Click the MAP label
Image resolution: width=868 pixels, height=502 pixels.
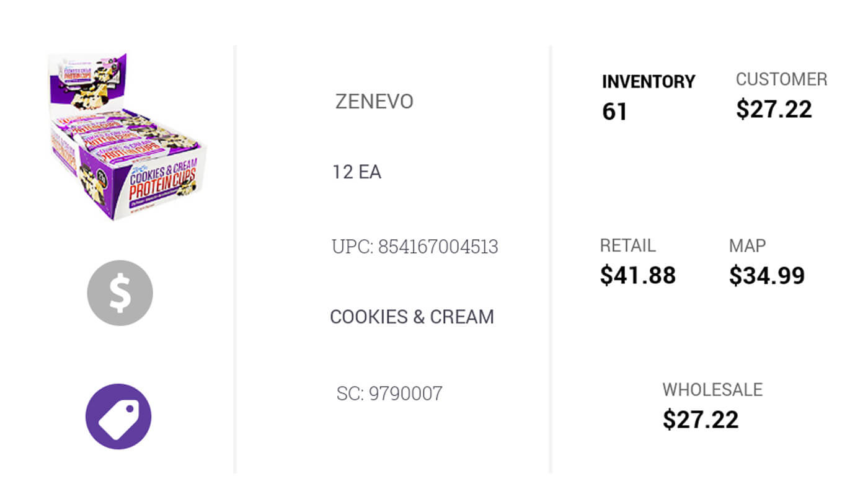tap(747, 245)
